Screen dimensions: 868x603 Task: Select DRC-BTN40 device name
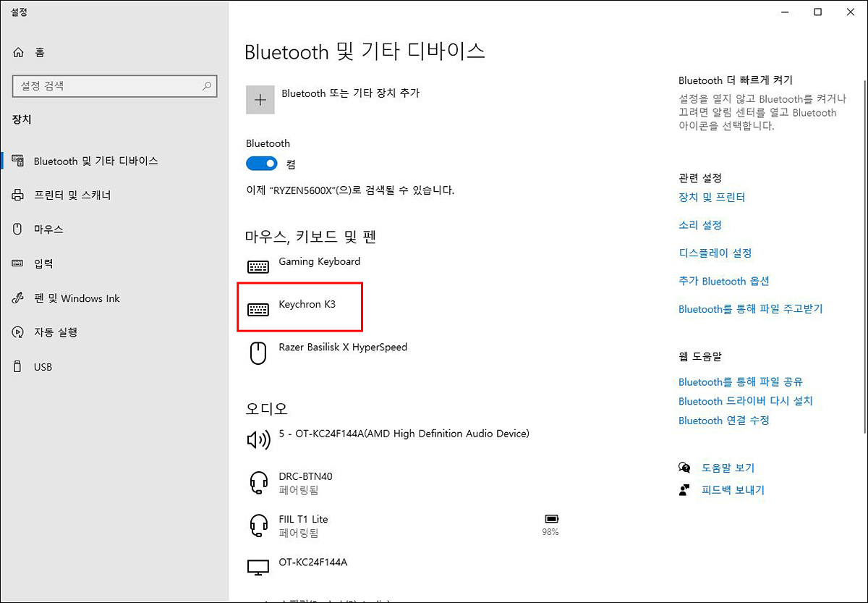click(306, 476)
